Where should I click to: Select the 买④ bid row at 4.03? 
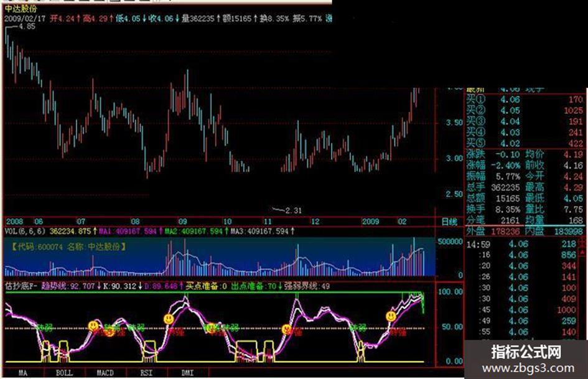point(525,132)
